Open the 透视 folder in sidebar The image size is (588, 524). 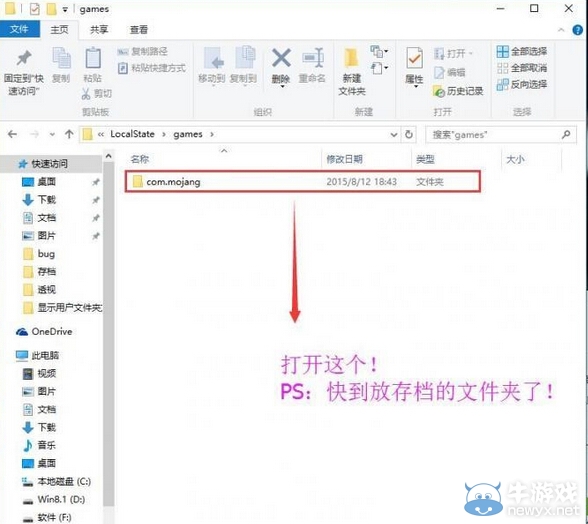coord(39,290)
